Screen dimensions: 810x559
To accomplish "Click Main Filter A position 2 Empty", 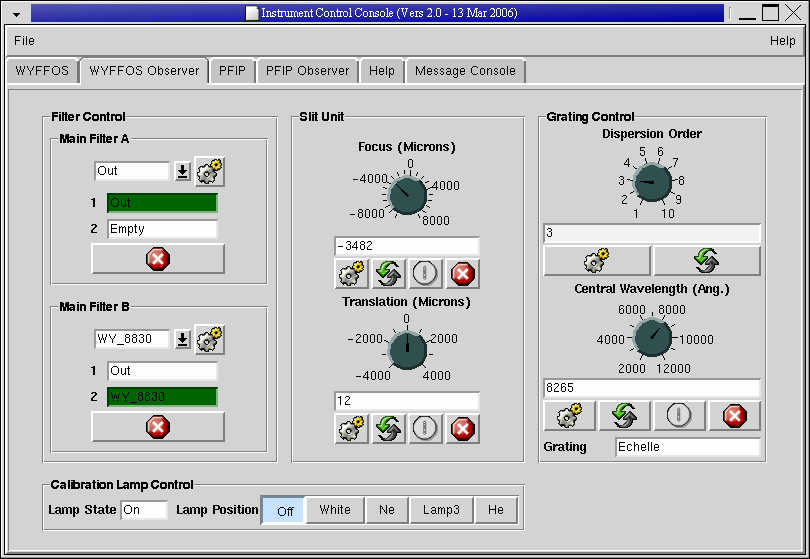I will point(162,229).
